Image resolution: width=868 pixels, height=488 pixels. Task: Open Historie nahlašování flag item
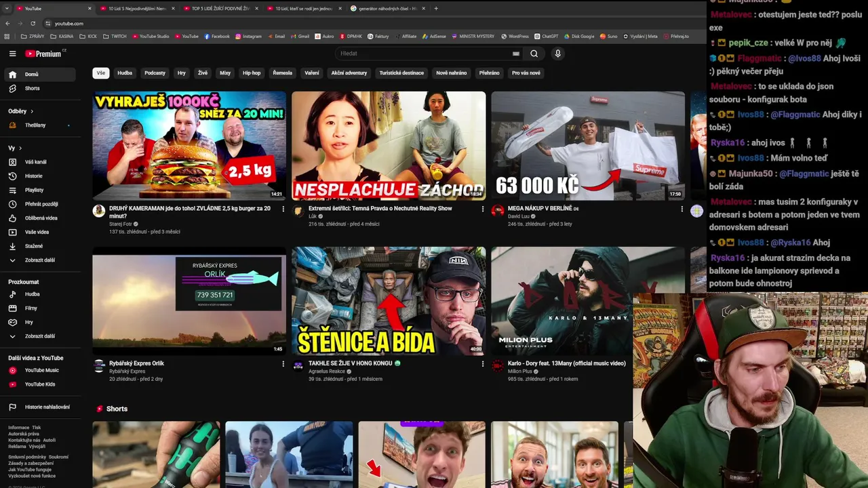[x=41, y=407]
